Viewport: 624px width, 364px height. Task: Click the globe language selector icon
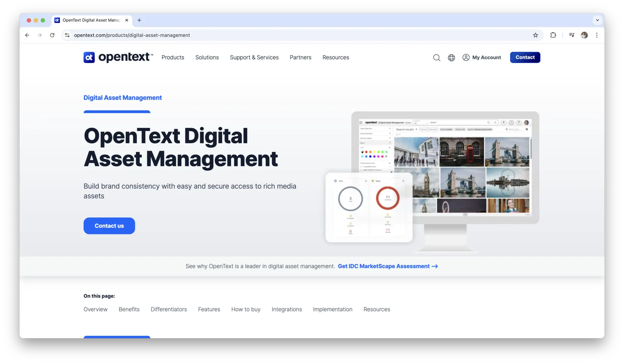click(451, 58)
